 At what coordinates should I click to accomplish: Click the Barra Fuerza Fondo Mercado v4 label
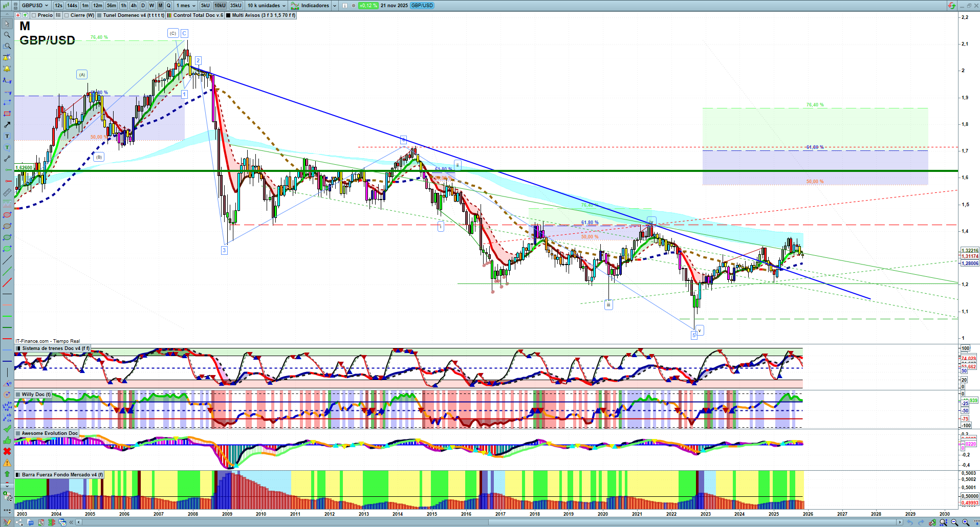62,475
